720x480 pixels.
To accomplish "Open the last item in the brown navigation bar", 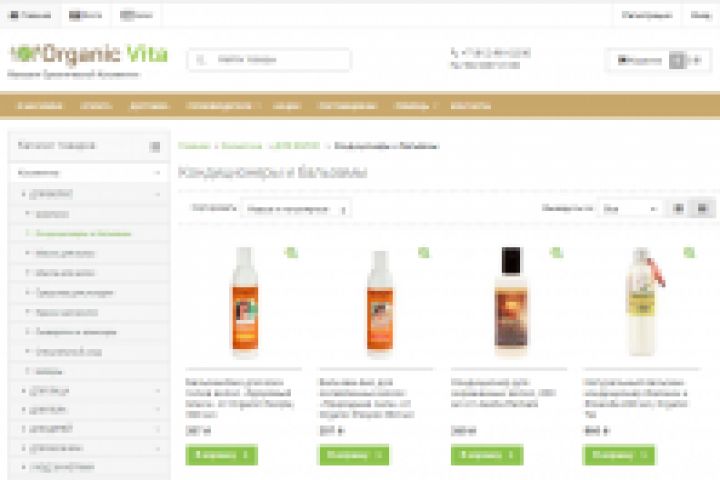I will click(471, 106).
